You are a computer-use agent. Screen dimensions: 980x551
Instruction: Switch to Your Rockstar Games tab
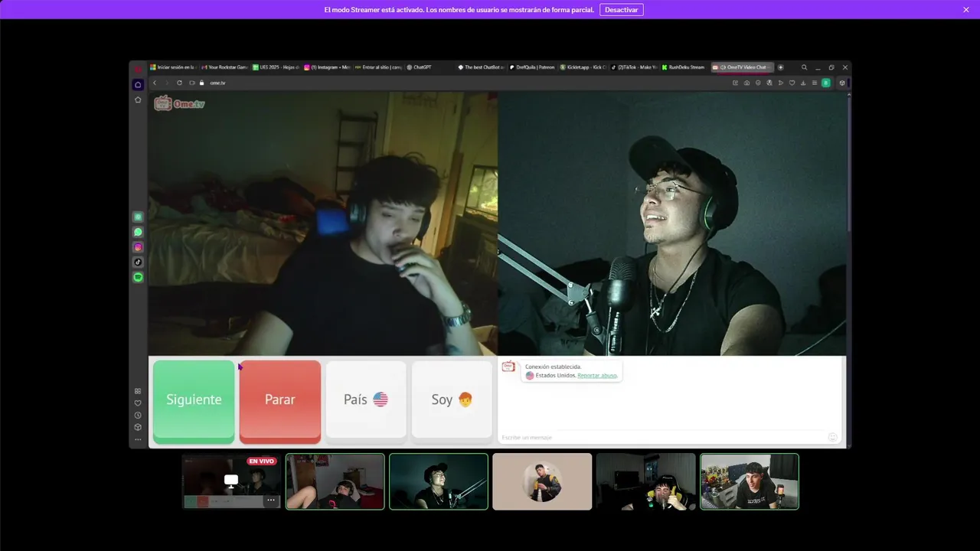[224, 67]
